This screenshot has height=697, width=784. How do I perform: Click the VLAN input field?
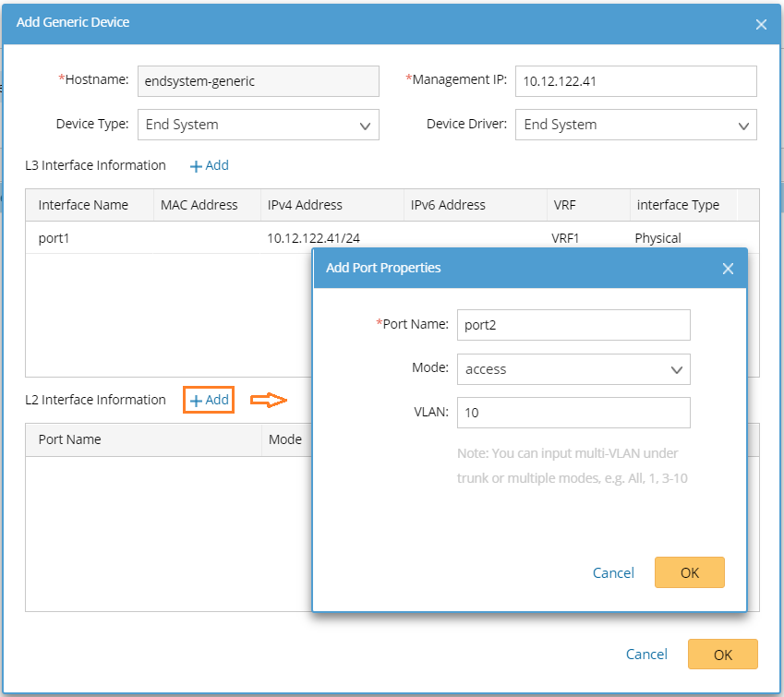(x=573, y=413)
